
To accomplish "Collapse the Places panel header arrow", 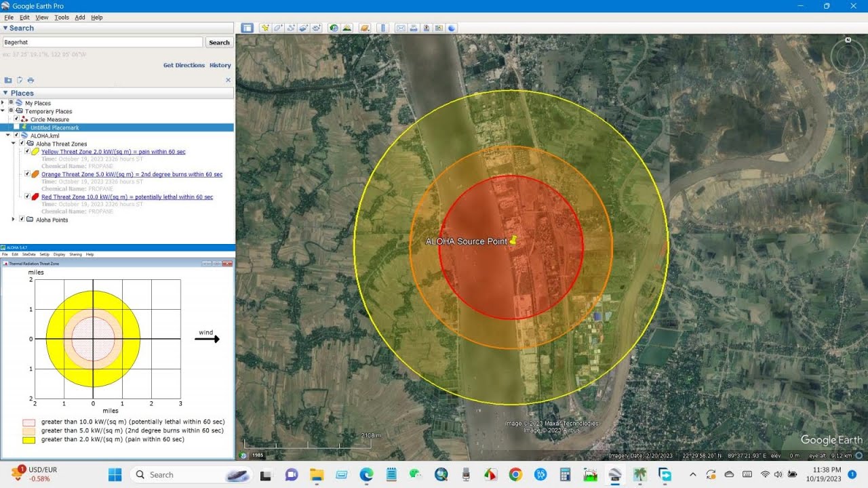I will pyautogui.click(x=5, y=93).
